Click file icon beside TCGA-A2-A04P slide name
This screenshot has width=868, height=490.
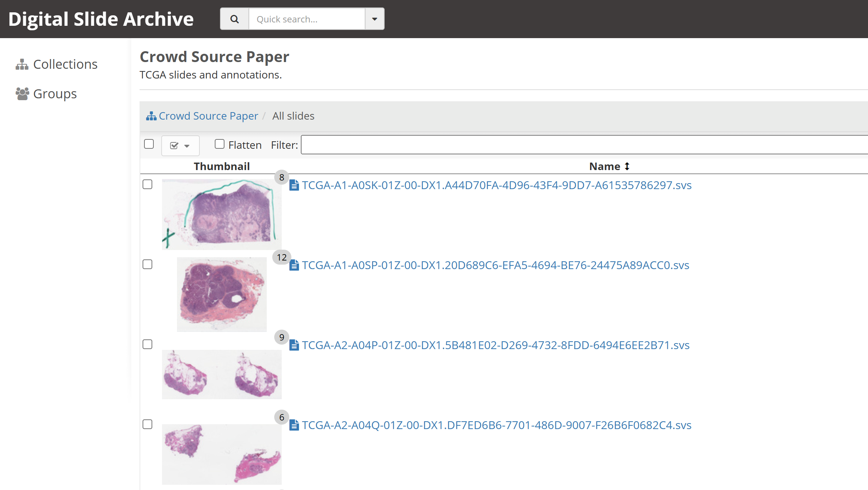coord(294,345)
